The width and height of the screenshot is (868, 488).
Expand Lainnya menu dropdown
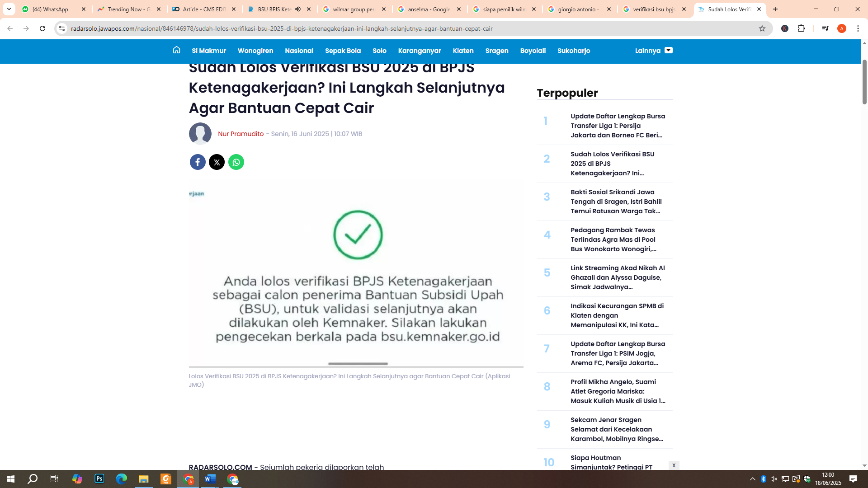point(654,51)
